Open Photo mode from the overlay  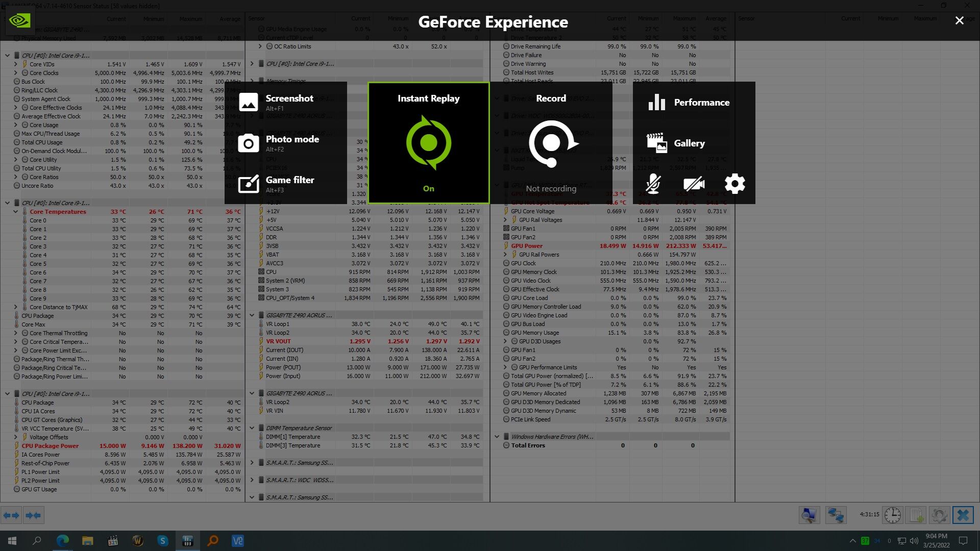click(x=286, y=143)
